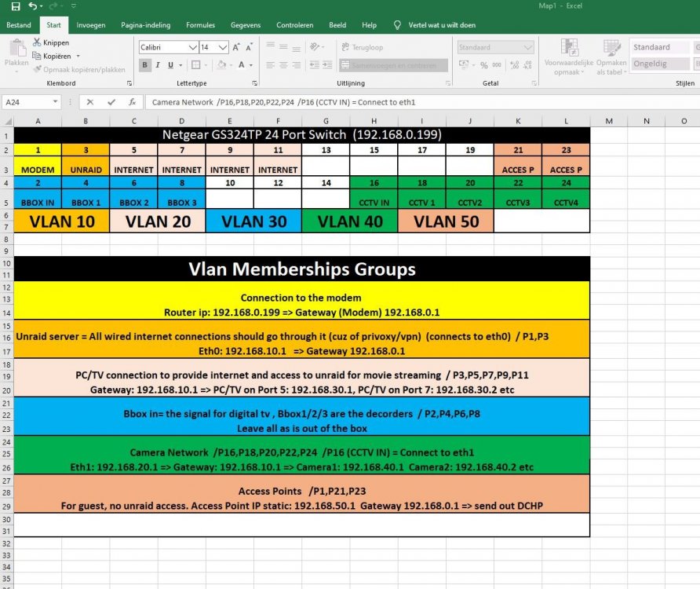Switch to the Controleren tab
Image resolution: width=700 pixels, height=589 pixels.
click(294, 25)
